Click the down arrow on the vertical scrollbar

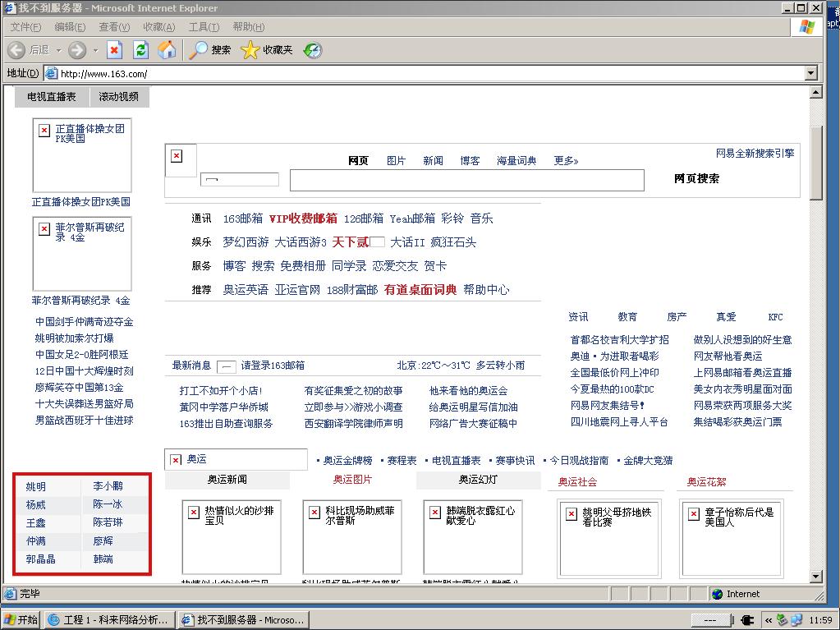click(x=816, y=576)
